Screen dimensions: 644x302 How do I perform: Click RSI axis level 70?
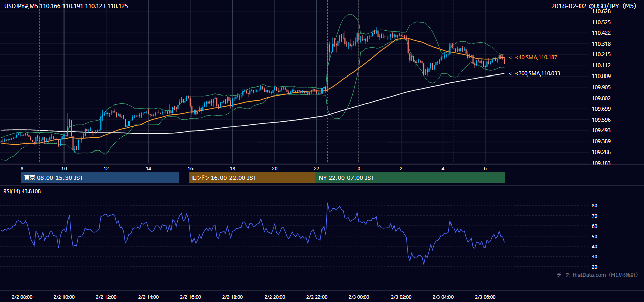[x=595, y=216]
